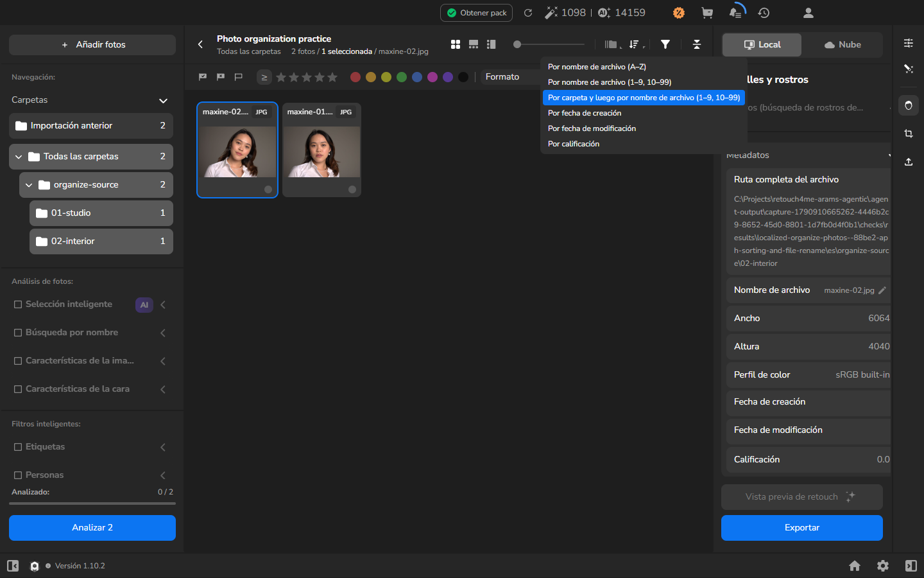Select the crop tool icon
The width and height of the screenshot is (924, 578).
(x=909, y=134)
